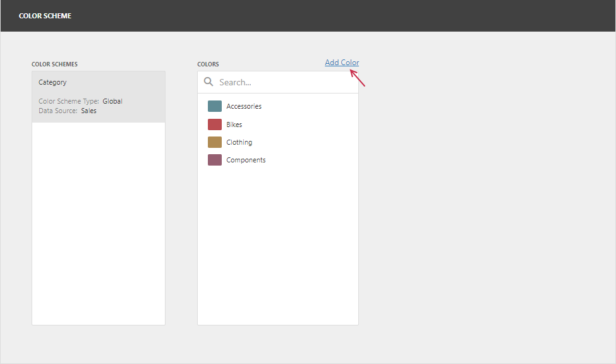Click the Global color scheme type value
This screenshot has height=364, width=616.
[x=113, y=100]
